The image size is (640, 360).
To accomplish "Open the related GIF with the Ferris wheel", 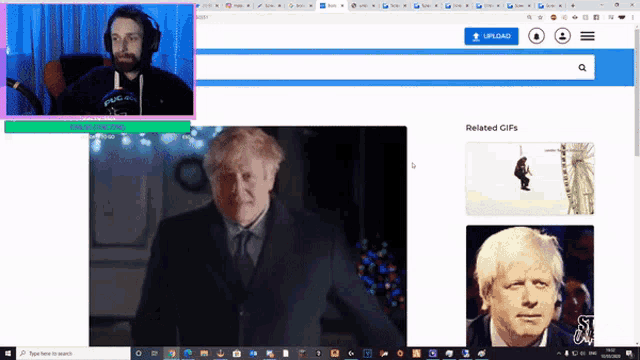I will [x=530, y=178].
